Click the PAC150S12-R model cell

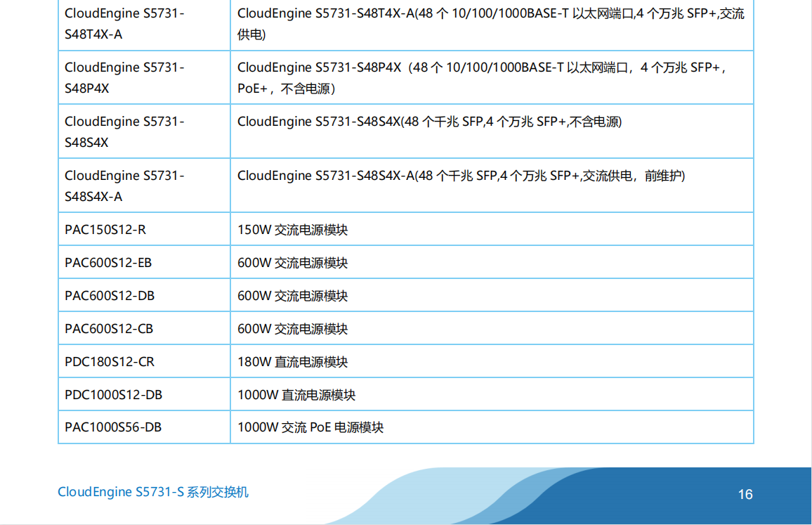click(x=105, y=230)
